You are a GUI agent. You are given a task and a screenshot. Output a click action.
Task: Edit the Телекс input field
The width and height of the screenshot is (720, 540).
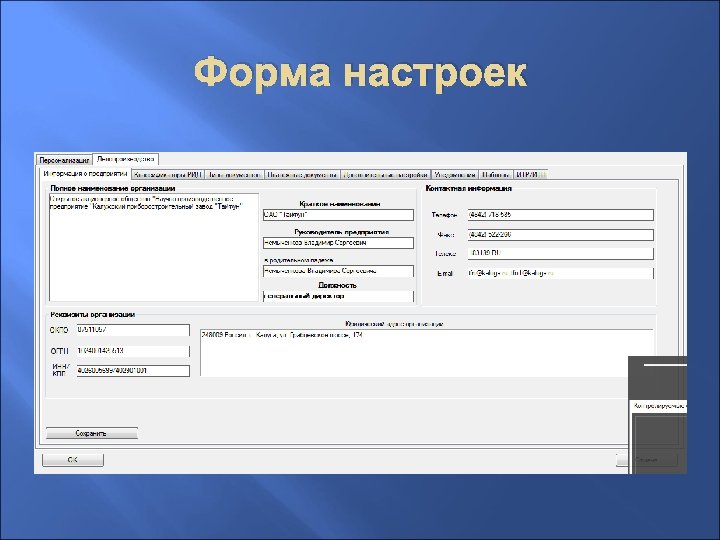click(561, 253)
